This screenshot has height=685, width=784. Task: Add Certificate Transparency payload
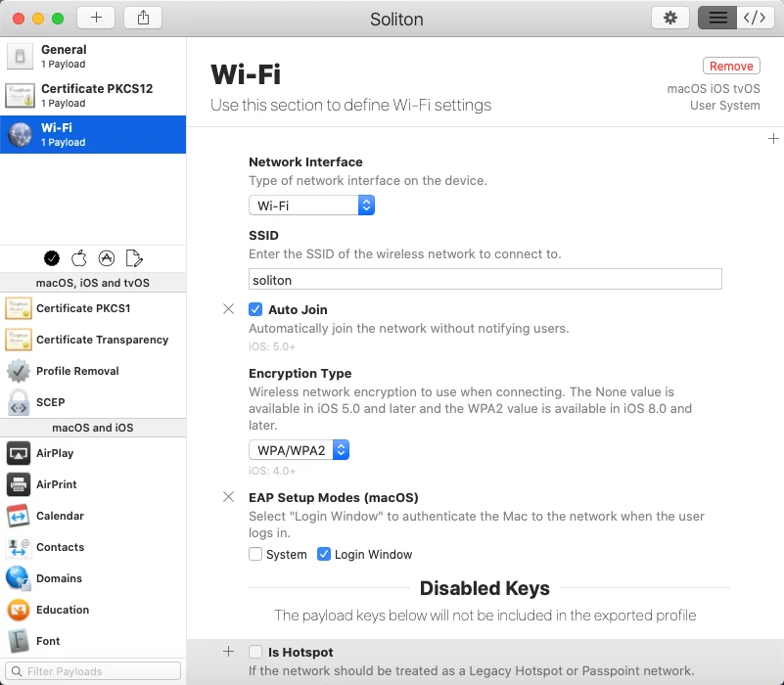click(93, 340)
